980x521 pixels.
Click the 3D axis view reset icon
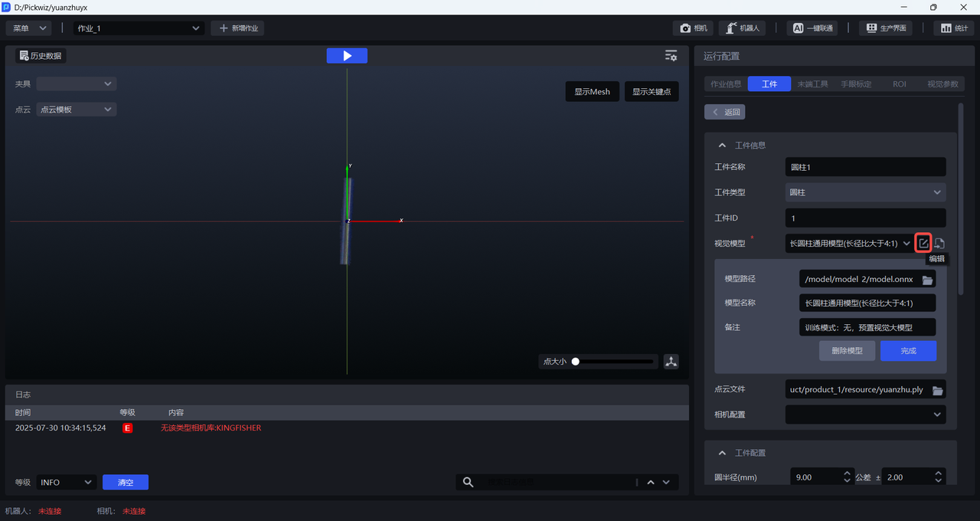671,362
